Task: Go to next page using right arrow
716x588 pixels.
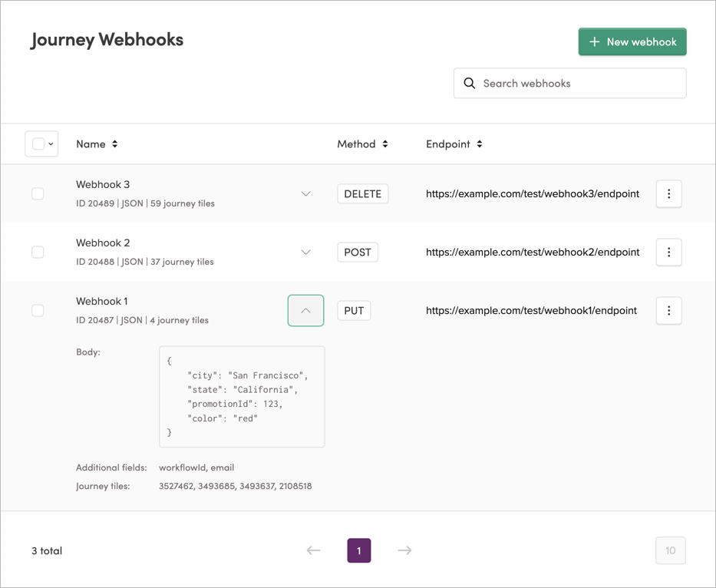Action: [x=404, y=550]
